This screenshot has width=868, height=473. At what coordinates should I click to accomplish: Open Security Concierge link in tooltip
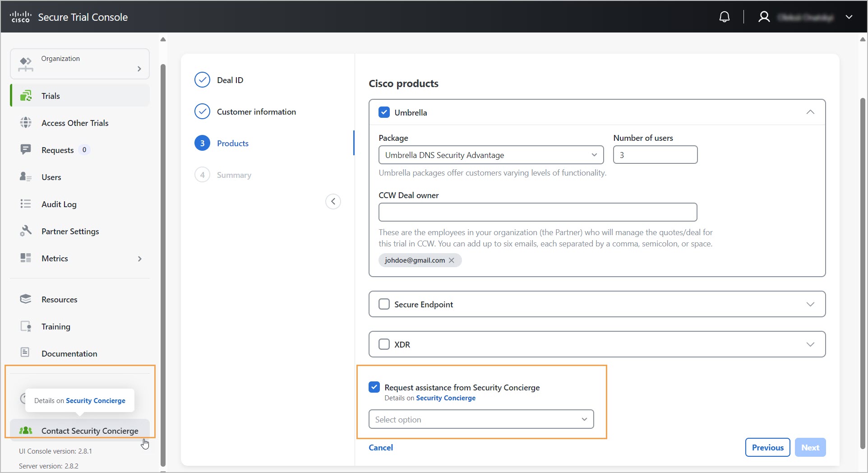tap(96, 400)
